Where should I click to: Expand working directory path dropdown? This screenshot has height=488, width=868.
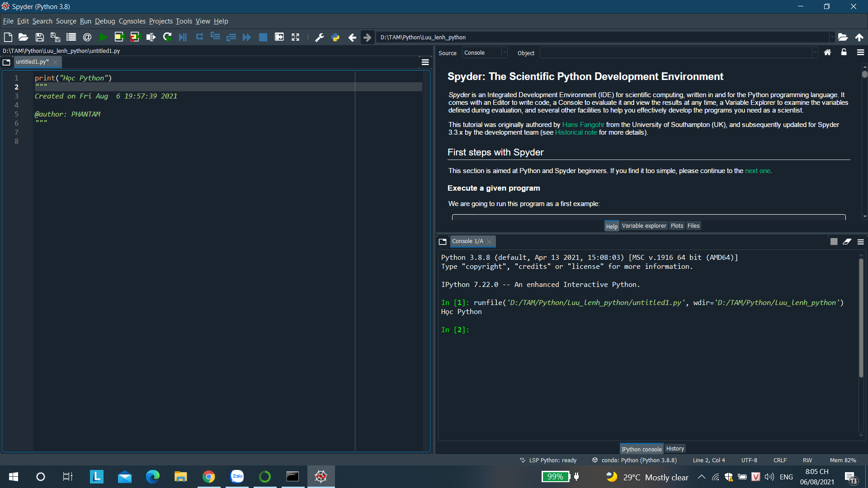(832, 37)
